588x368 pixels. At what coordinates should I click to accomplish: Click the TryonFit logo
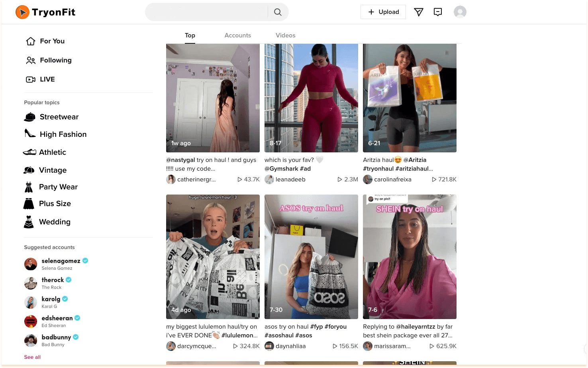[x=45, y=12]
